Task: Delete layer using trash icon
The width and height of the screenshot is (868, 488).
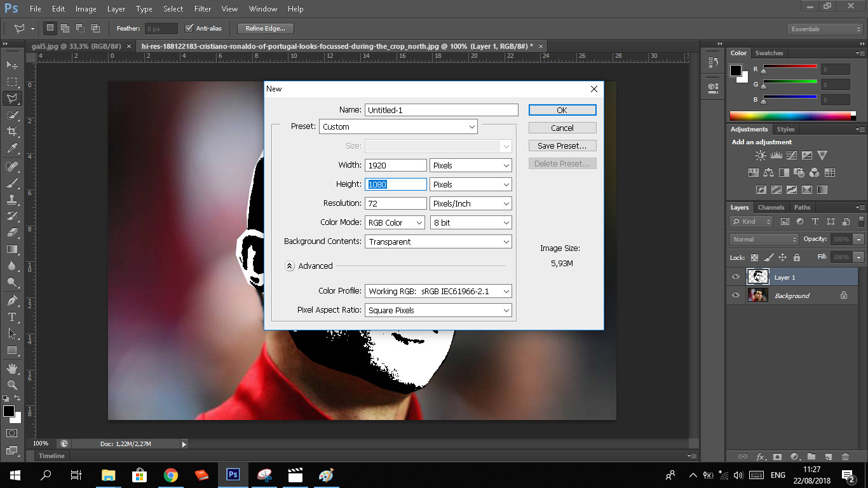Action: [x=845, y=456]
